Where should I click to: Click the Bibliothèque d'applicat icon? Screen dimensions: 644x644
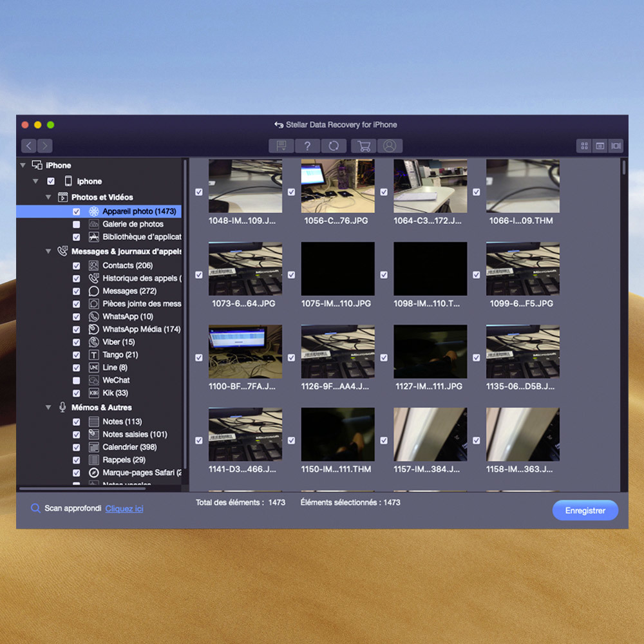pyautogui.click(x=93, y=237)
